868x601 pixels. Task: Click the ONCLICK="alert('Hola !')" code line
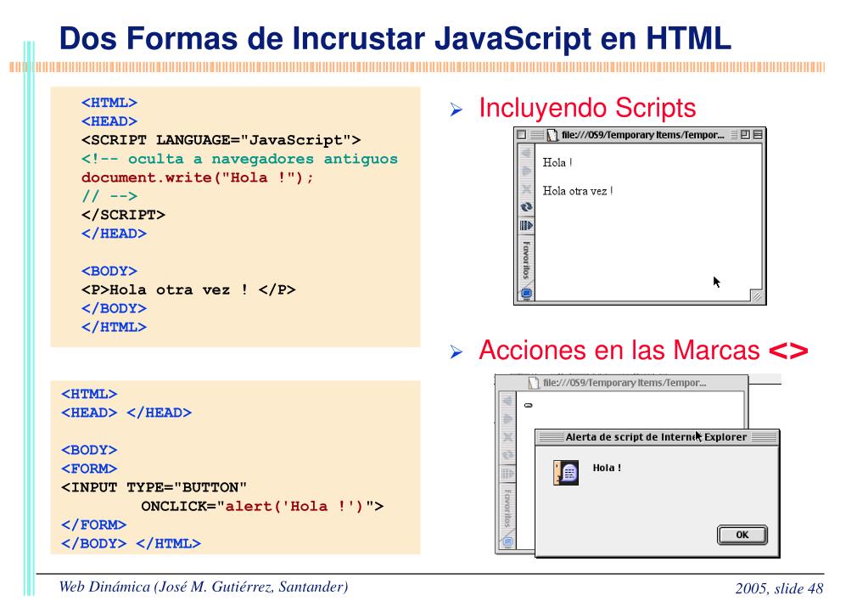click(x=262, y=506)
